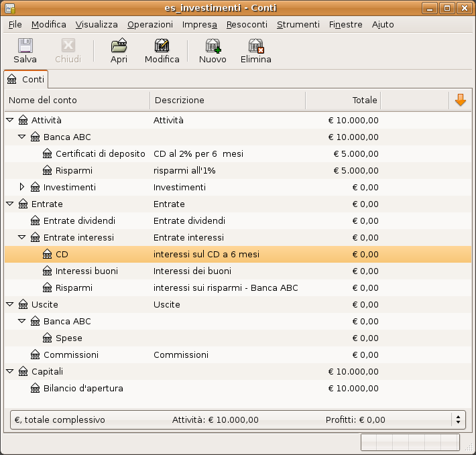Click the bank icon beside Risparmi under Banca ABC
This screenshot has height=455, width=476.
coord(48,171)
